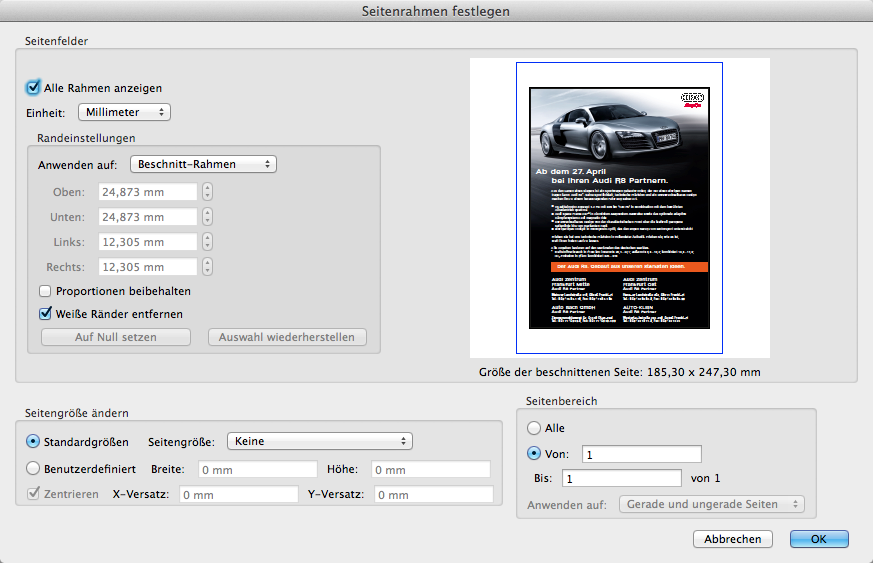873x563 pixels.
Task: Select the Standardgrößen radio button
Action: point(34,441)
